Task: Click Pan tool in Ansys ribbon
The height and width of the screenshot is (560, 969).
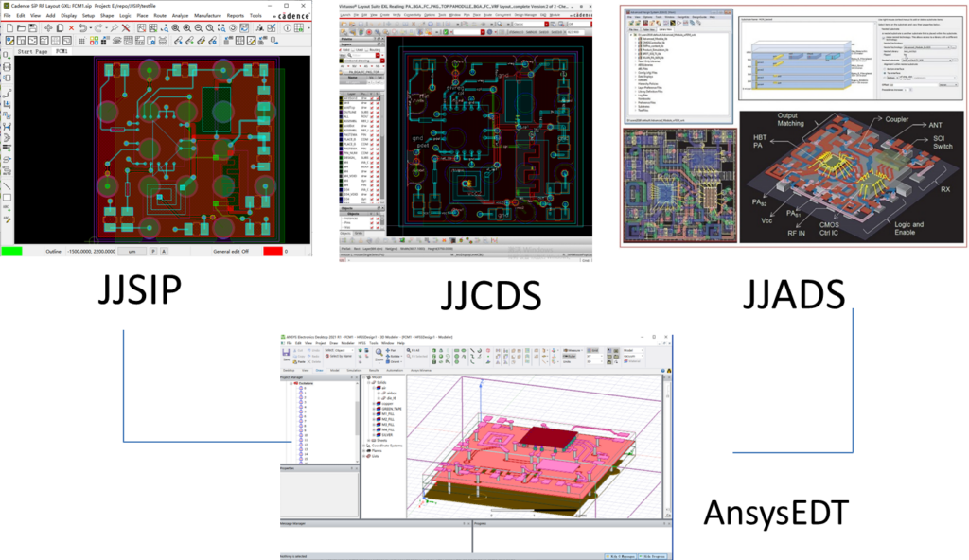Action: point(391,350)
